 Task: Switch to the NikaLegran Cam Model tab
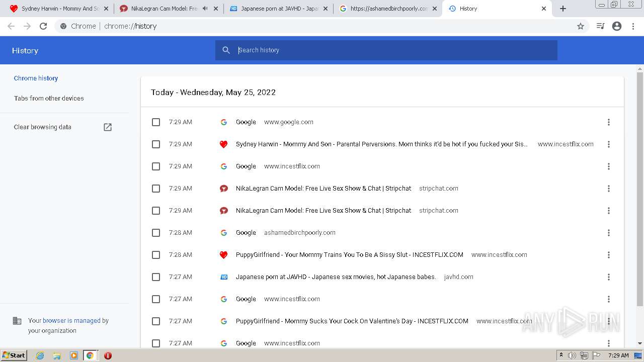click(x=169, y=9)
